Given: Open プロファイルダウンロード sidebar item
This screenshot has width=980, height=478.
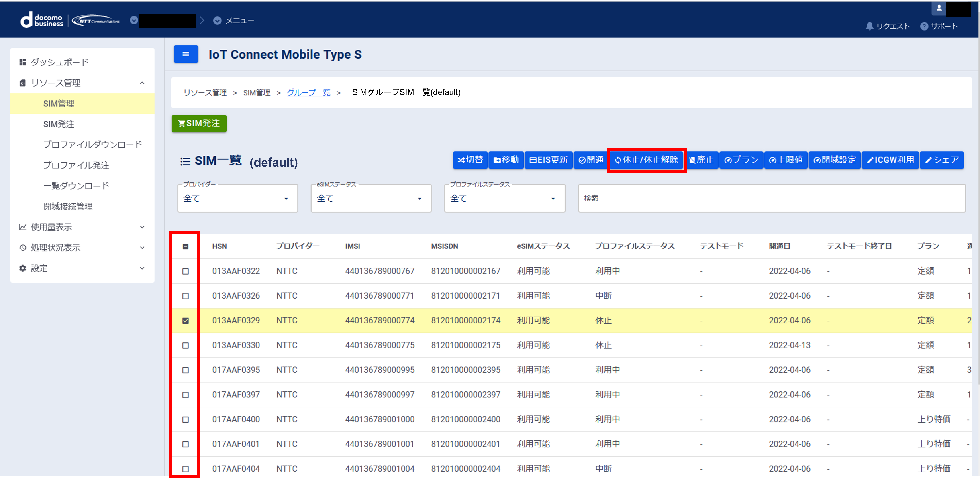Looking at the screenshot, I should point(92,144).
